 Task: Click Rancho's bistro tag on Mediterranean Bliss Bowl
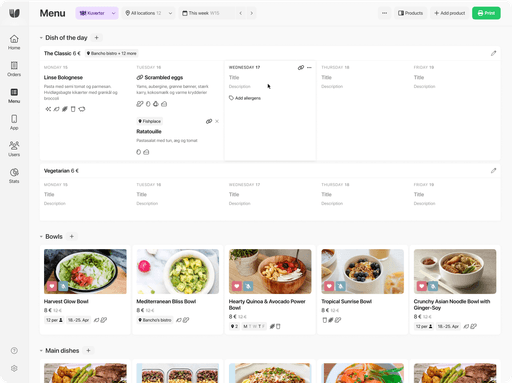155,320
